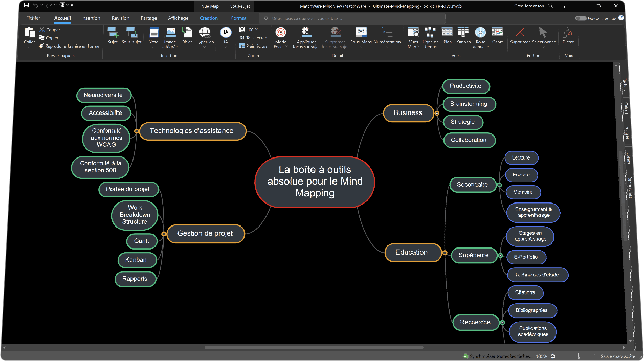
Task: Click the Mode Focus target icon
Action: (280, 32)
